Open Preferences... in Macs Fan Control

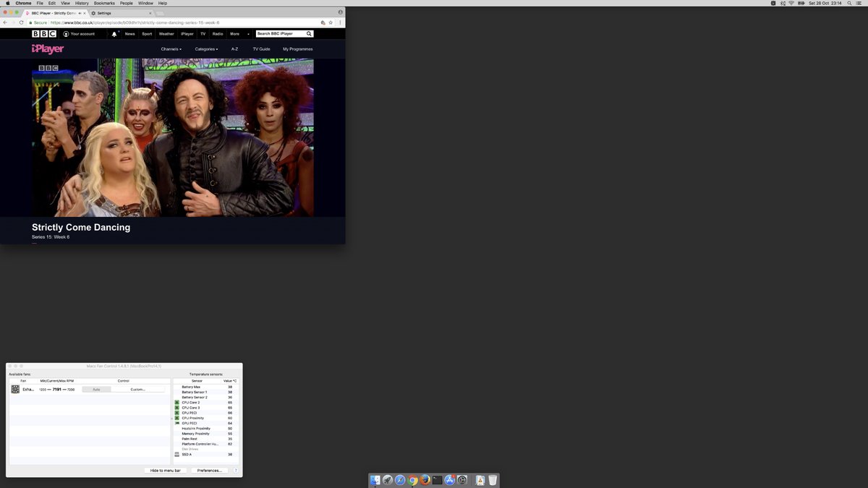(x=209, y=471)
